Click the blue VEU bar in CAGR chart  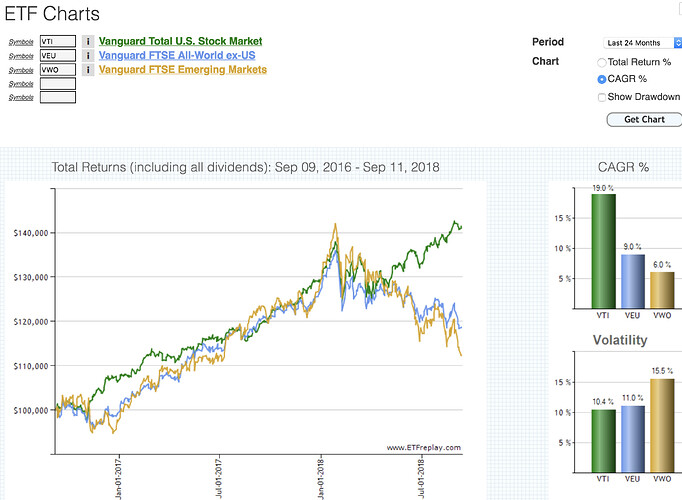point(633,282)
